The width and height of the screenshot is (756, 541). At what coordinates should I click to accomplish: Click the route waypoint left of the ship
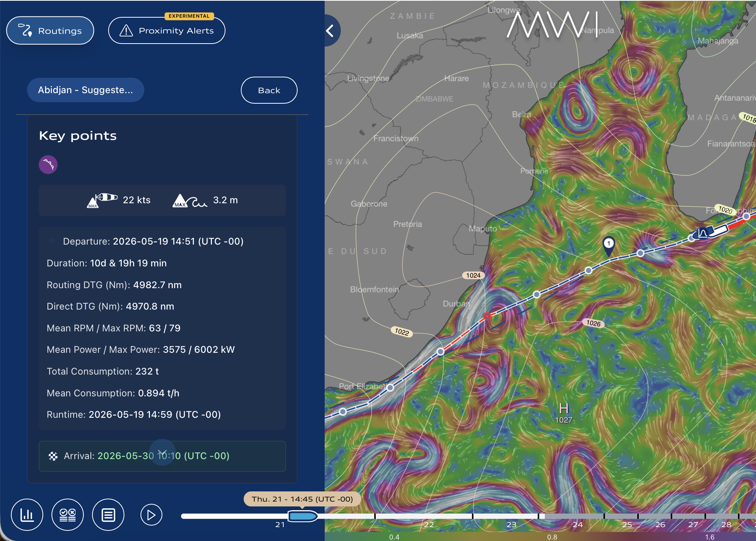[691, 238]
